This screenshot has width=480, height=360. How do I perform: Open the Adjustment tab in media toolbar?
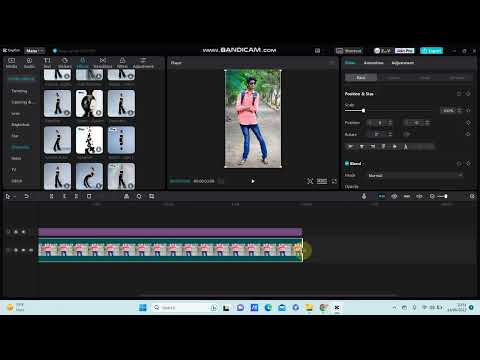click(143, 63)
